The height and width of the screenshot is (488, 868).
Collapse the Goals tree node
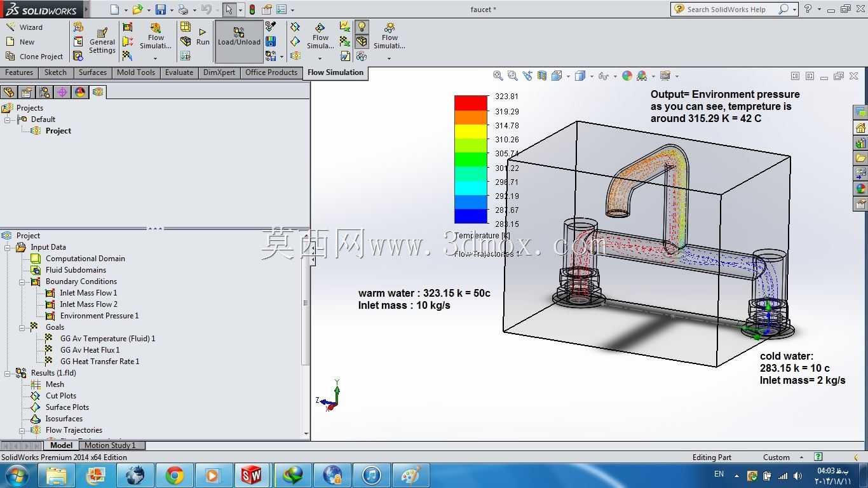[22, 327]
